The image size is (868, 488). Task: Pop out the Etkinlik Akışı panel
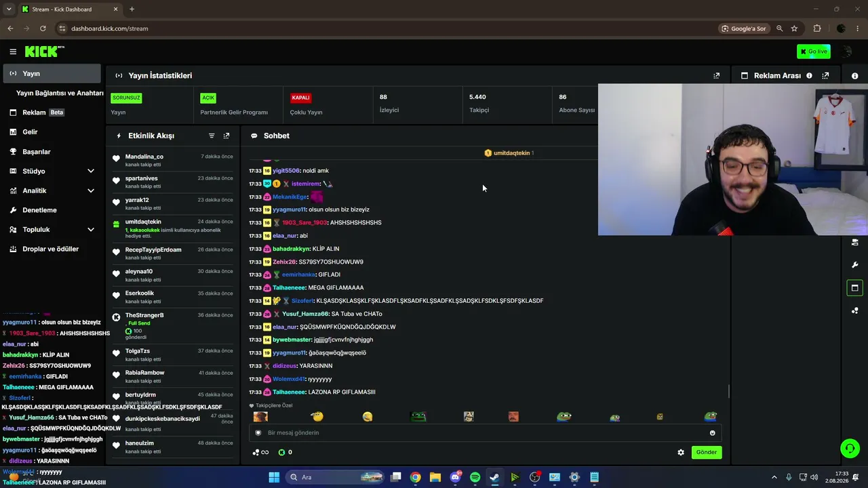click(226, 136)
